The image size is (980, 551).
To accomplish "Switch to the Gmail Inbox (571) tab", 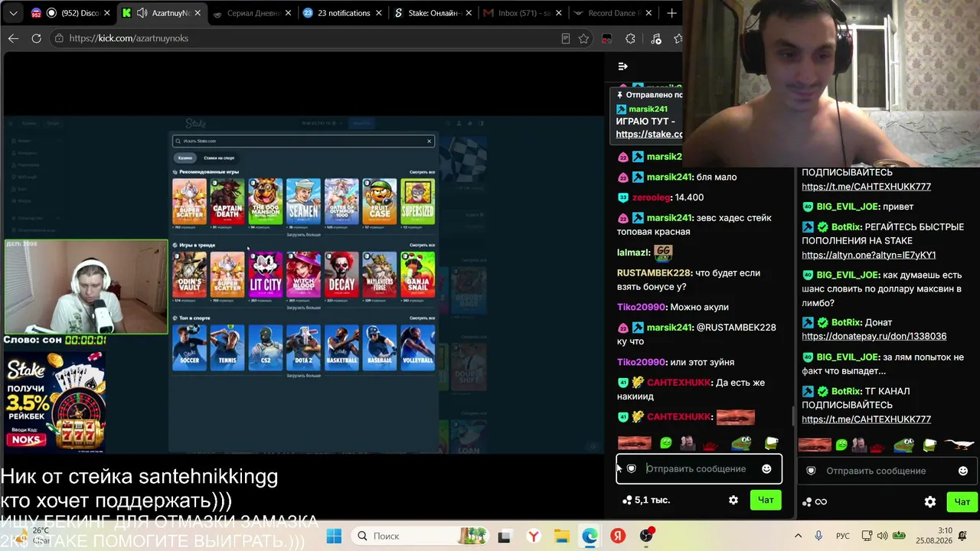I will point(519,13).
